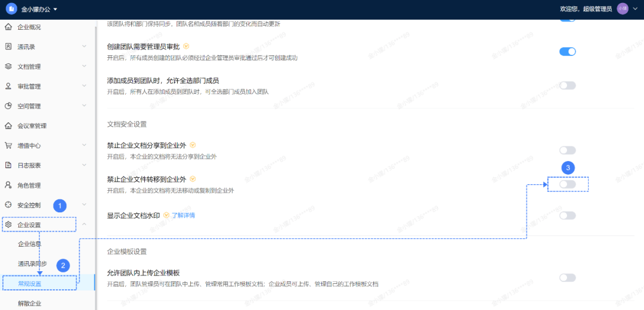Click the 欢迎您, 超级管理员 text

pyautogui.click(x=586, y=9)
